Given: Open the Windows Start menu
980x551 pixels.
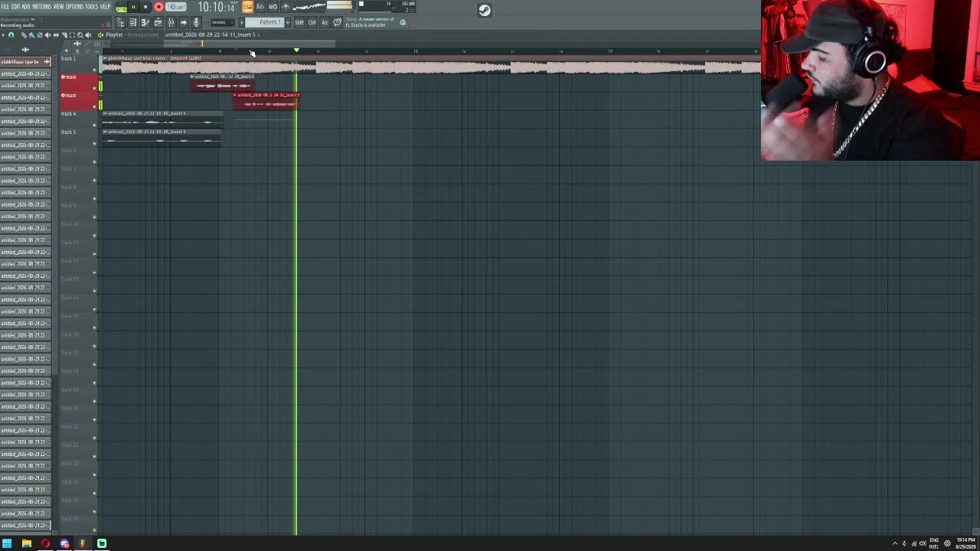Looking at the screenshot, I should click(x=7, y=543).
